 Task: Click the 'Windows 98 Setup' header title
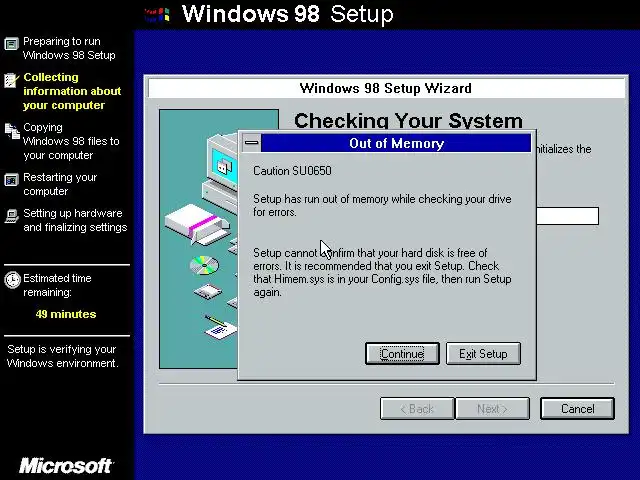point(288,14)
